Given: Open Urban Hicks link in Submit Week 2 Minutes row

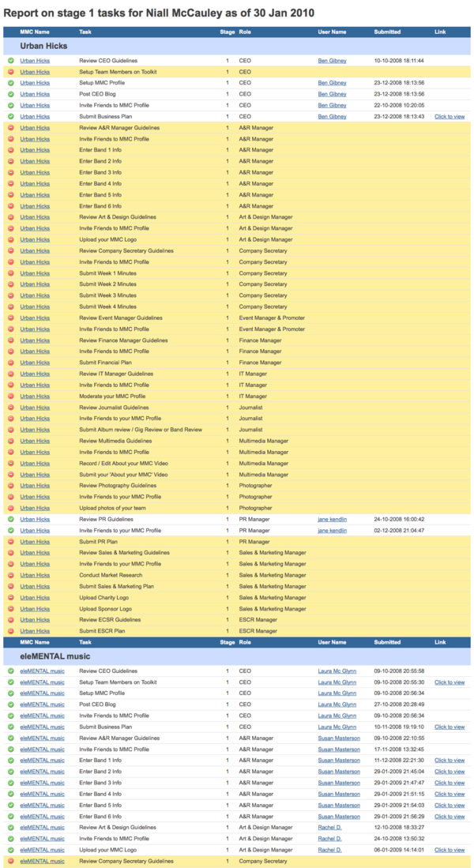Looking at the screenshot, I should click(35, 284).
